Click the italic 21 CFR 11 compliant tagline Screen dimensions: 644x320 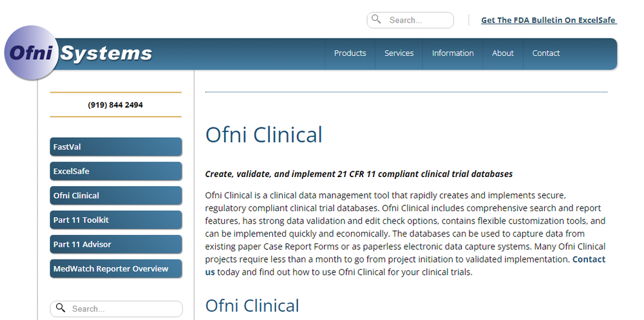pyautogui.click(x=359, y=174)
